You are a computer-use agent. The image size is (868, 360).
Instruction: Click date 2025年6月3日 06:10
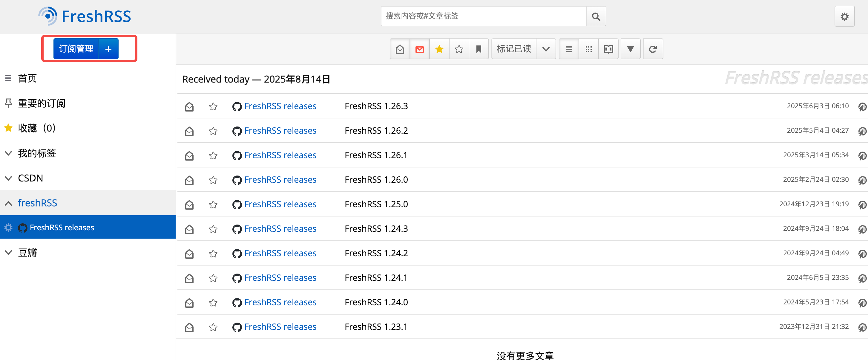818,106
